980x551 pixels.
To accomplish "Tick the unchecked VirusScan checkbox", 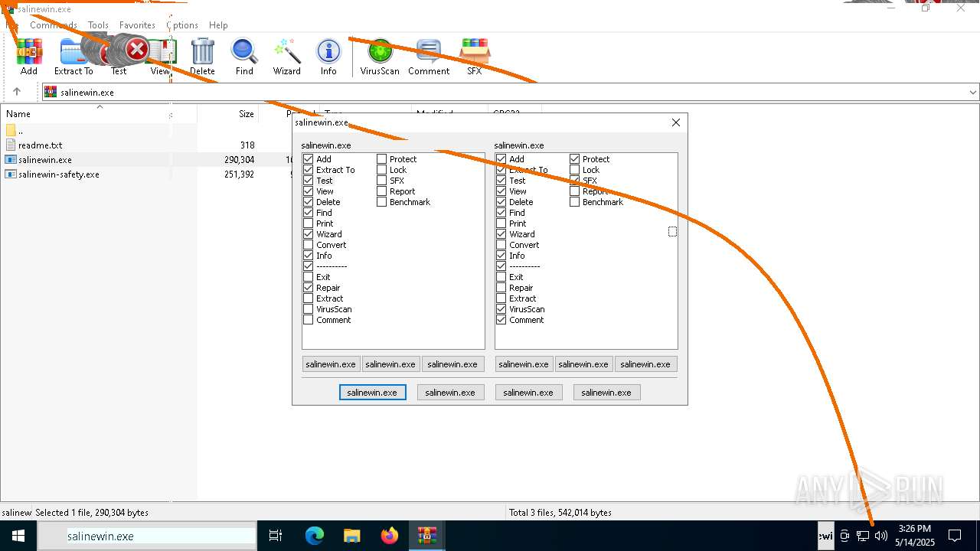I will 309,309.
